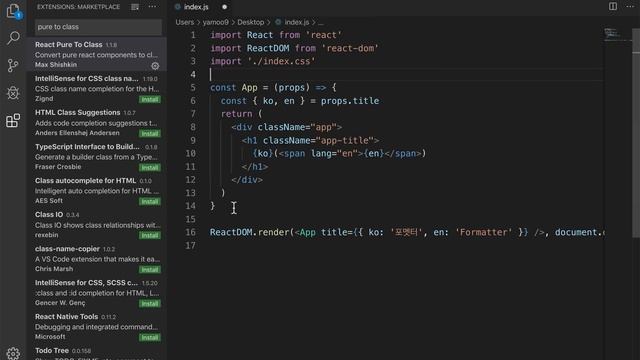Install TypeScript Interface to Builder extension
Screen dimensions: 640x360
tap(150, 167)
